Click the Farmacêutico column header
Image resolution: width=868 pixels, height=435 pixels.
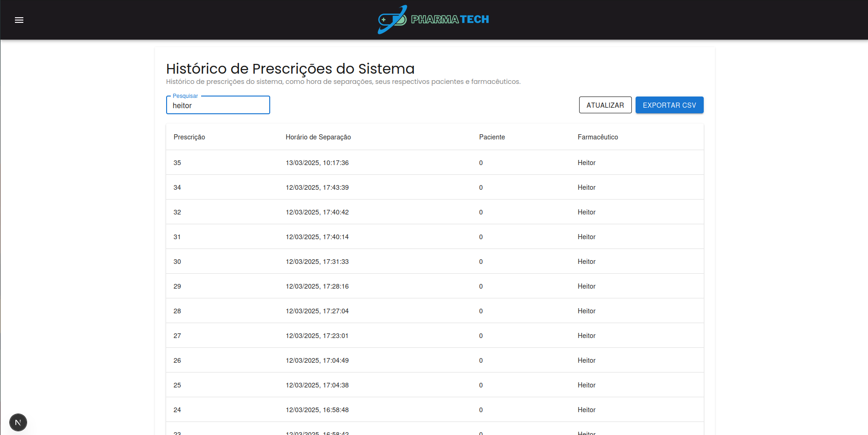[598, 137]
